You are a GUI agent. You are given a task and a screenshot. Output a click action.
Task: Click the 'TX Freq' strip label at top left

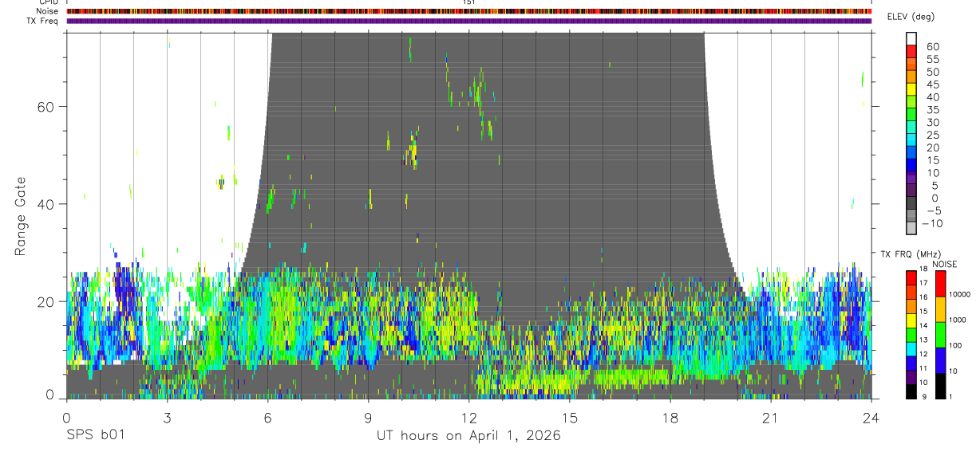point(42,21)
